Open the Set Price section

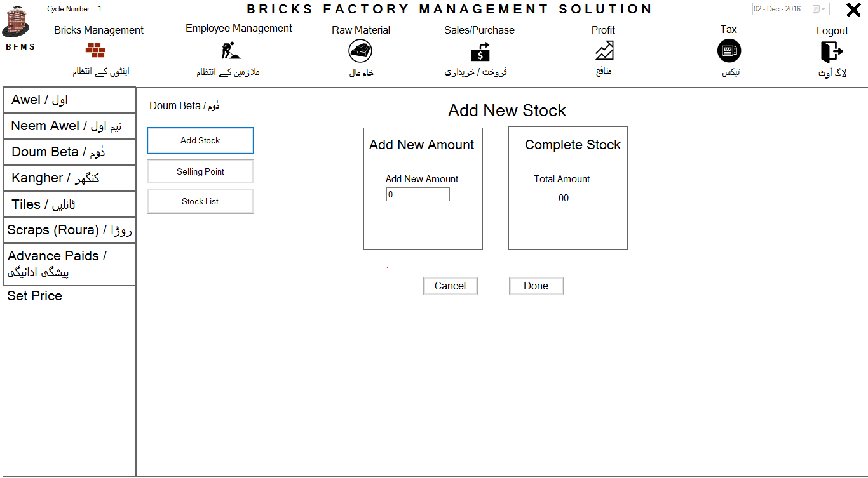click(34, 296)
